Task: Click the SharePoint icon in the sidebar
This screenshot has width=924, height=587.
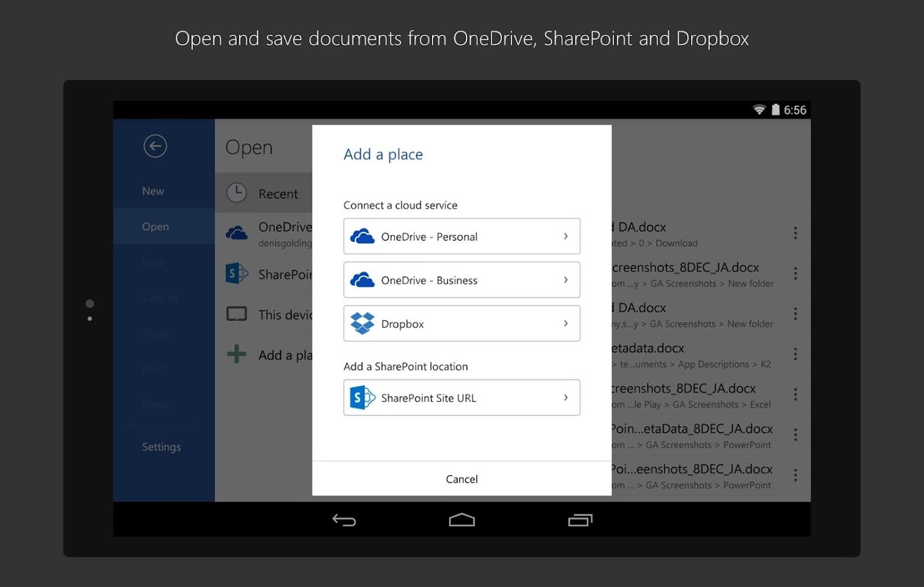Action: pyautogui.click(x=236, y=274)
